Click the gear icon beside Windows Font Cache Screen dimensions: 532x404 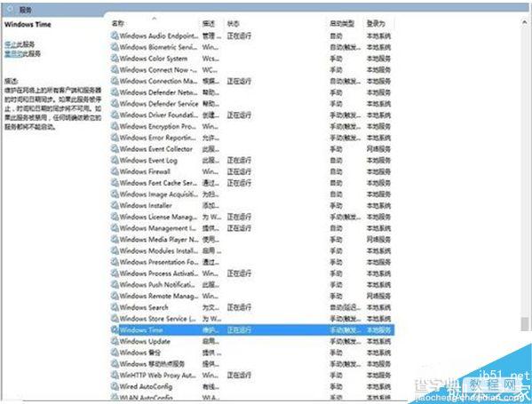click(x=115, y=183)
